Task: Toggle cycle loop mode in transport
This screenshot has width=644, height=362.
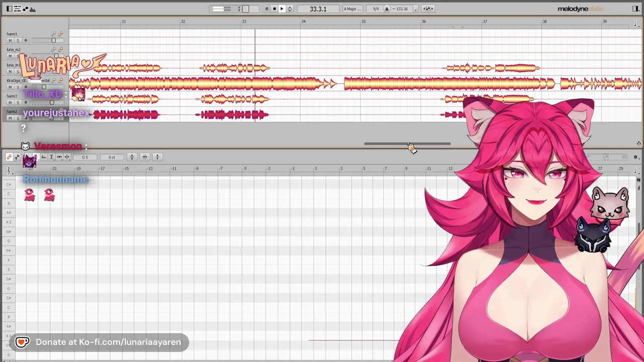Action: 289,9
